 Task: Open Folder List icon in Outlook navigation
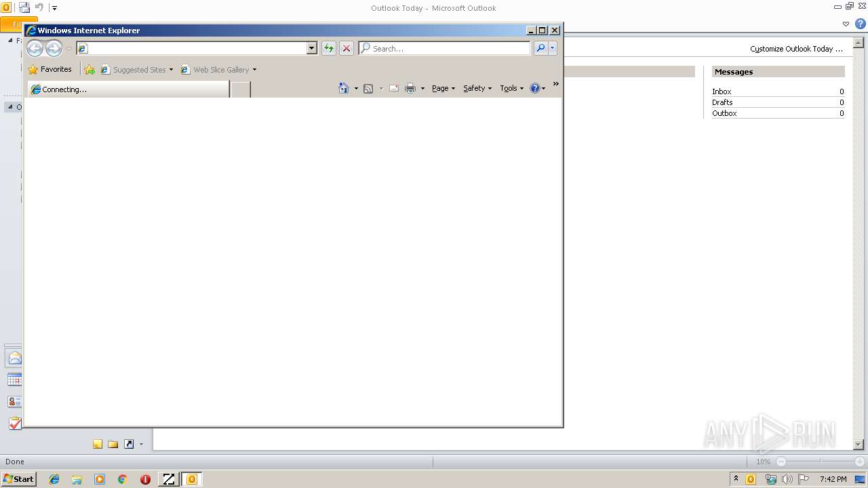[113, 444]
